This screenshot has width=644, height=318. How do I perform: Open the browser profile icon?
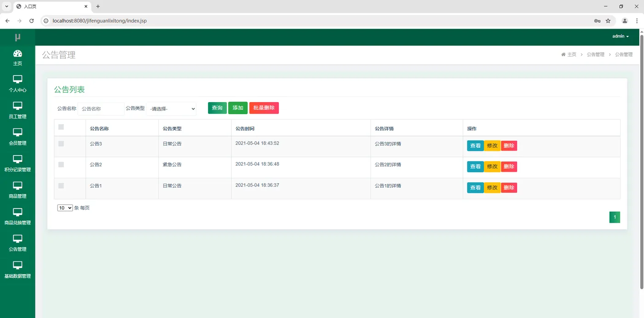625,21
